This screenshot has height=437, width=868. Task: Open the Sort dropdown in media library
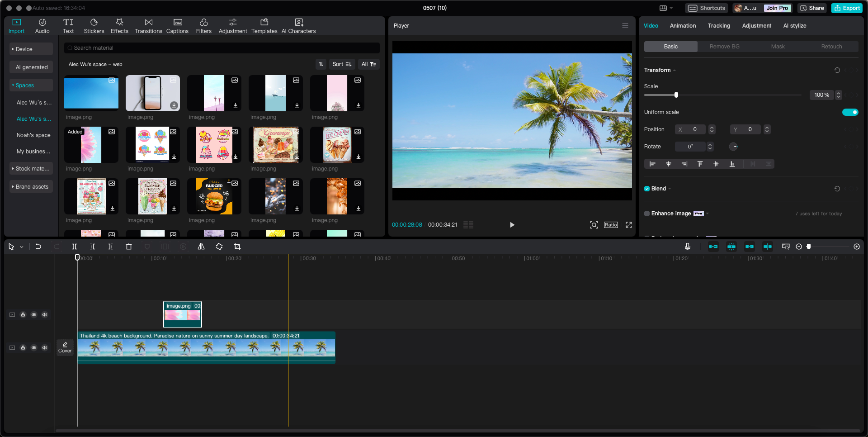click(x=342, y=64)
